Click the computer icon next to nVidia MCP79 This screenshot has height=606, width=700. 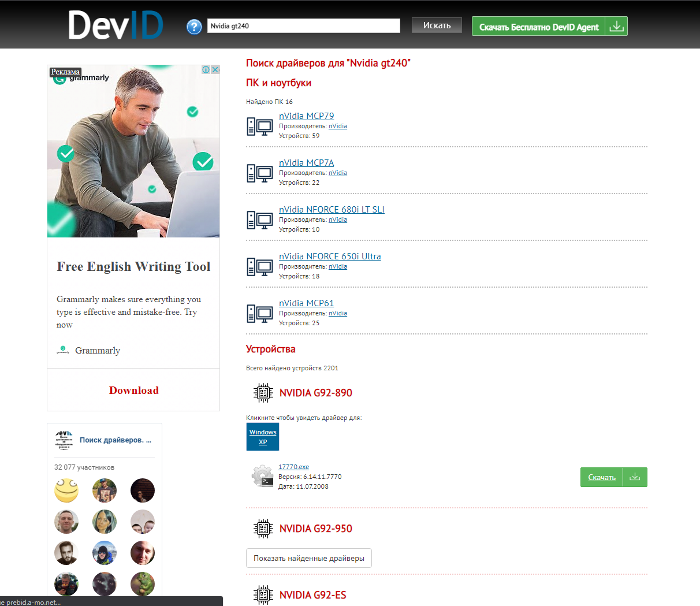(x=260, y=126)
